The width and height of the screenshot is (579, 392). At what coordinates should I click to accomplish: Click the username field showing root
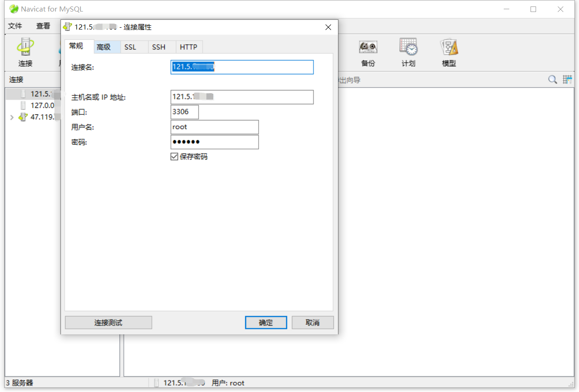click(x=215, y=127)
